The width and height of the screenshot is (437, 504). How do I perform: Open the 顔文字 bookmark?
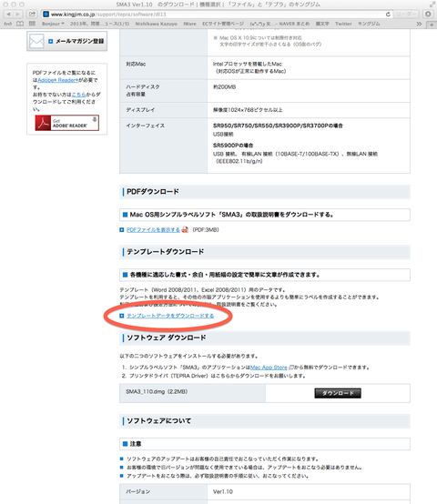pos(322,24)
